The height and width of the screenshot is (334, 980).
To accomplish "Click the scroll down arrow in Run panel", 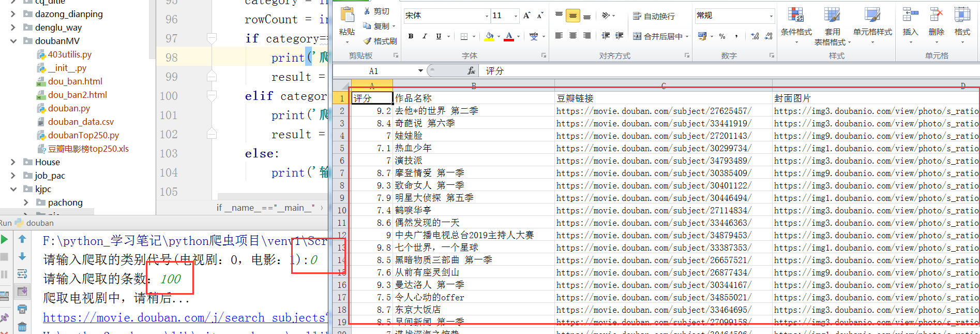I will (x=22, y=256).
